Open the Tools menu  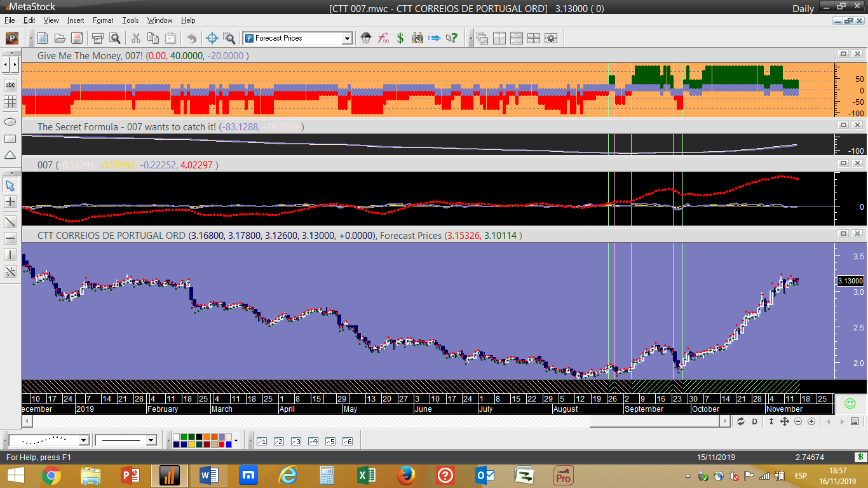pyautogui.click(x=130, y=20)
